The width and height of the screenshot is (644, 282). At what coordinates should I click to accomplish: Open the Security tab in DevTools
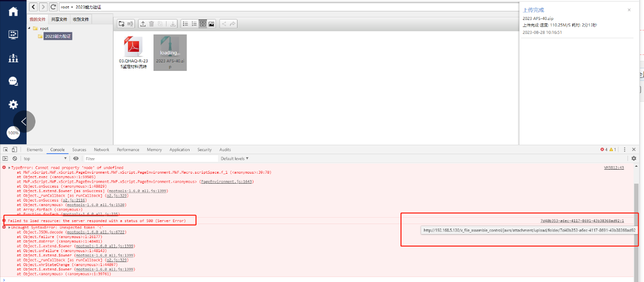204,150
